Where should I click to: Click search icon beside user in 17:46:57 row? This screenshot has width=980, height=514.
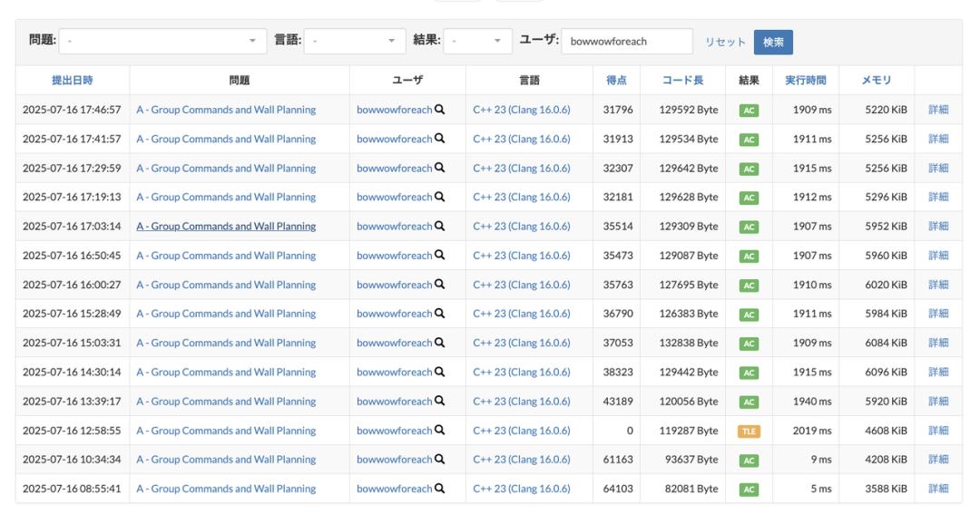click(x=440, y=110)
